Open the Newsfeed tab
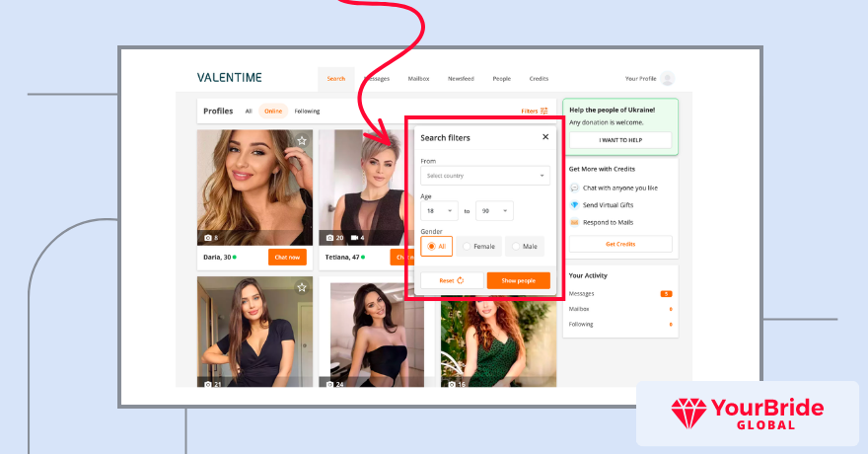The image size is (868, 454). click(461, 79)
